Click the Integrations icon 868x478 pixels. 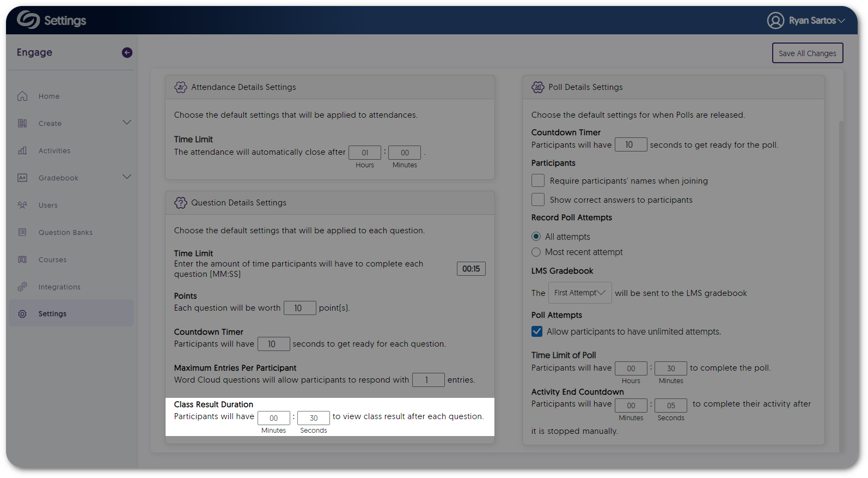click(x=22, y=287)
